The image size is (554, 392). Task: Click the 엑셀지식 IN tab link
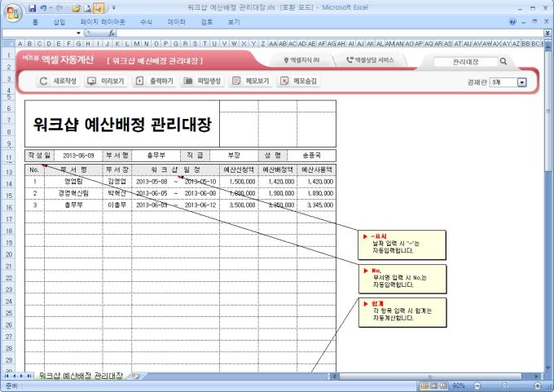pos(302,60)
